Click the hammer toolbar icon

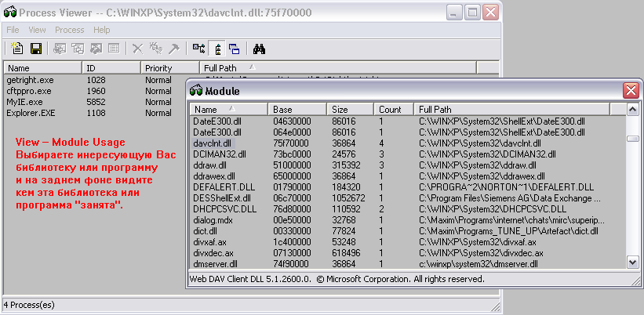click(x=173, y=49)
